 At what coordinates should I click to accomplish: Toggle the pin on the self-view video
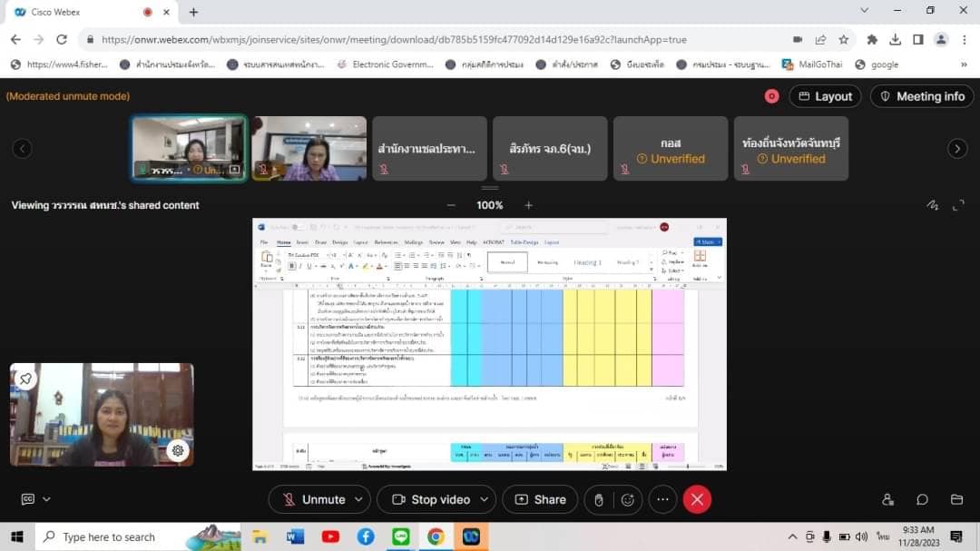click(x=25, y=379)
